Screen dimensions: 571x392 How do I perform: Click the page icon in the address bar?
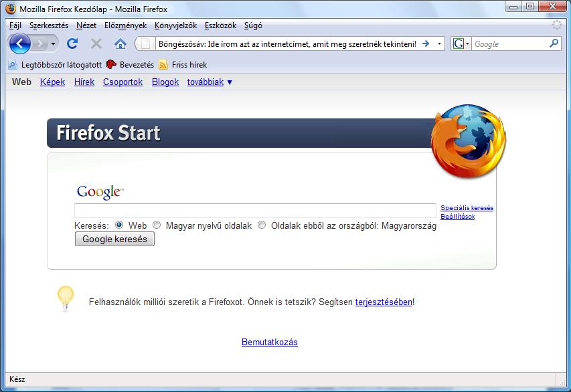(145, 44)
